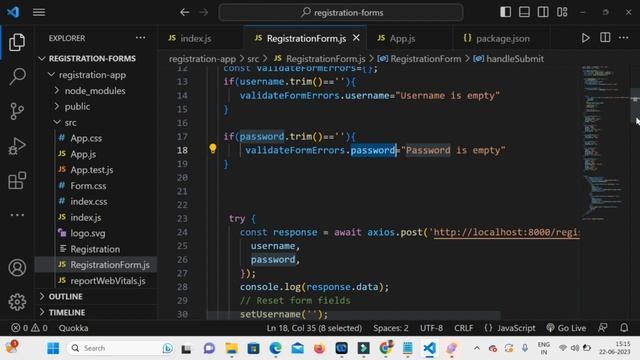Image resolution: width=640 pixels, height=360 pixels.
Task: Show additional activity bar views ellipsis
Action: coord(17,215)
